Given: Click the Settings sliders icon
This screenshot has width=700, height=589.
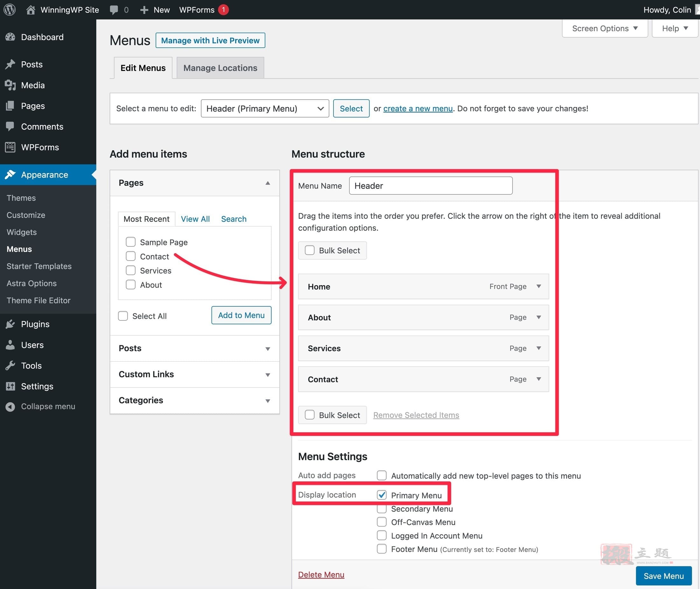Looking at the screenshot, I should [x=10, y=386].
